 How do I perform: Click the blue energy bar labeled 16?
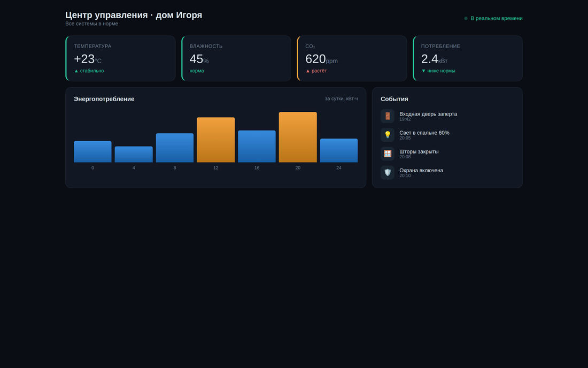tap(257, 147)
